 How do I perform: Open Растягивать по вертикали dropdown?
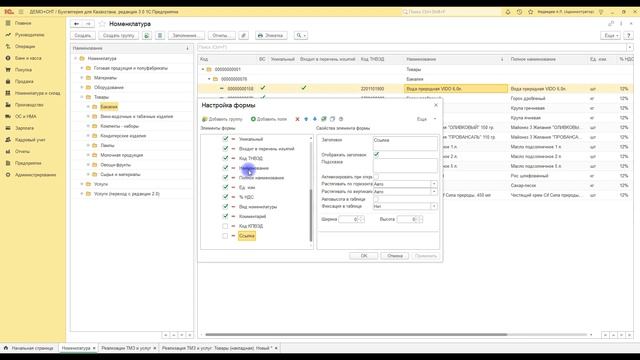434,191
